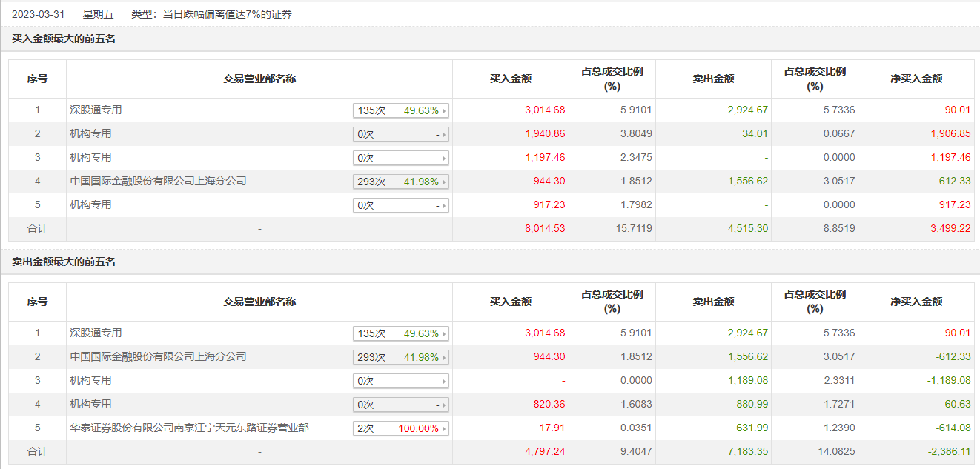This screenshot has height=469, width=980.
Task: Click arrow beside 135次 49.63% in sell table
Action: point(444,334)
